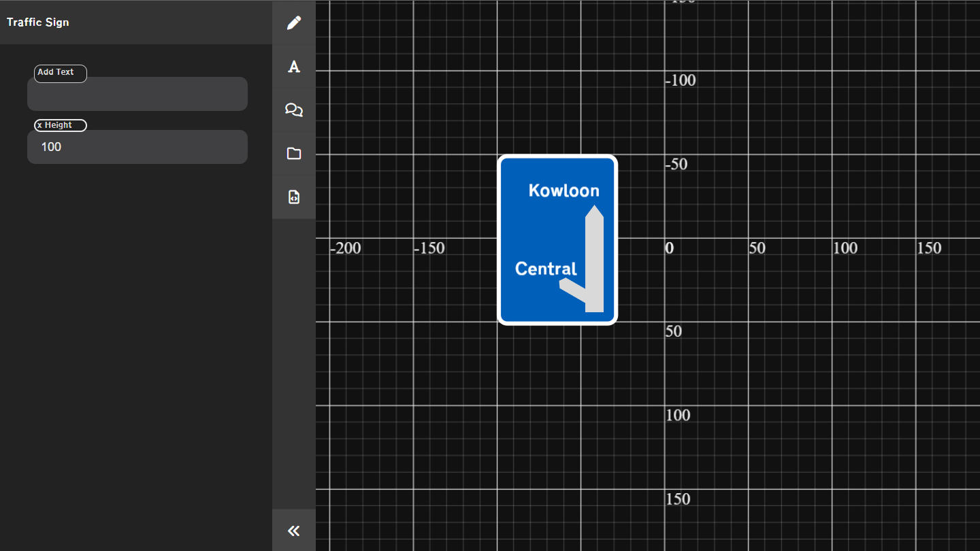The height and width of the screenshot is (551, 980).
Task: Click the -150 horizontal axis label
Action: click(x=429, y=248)
